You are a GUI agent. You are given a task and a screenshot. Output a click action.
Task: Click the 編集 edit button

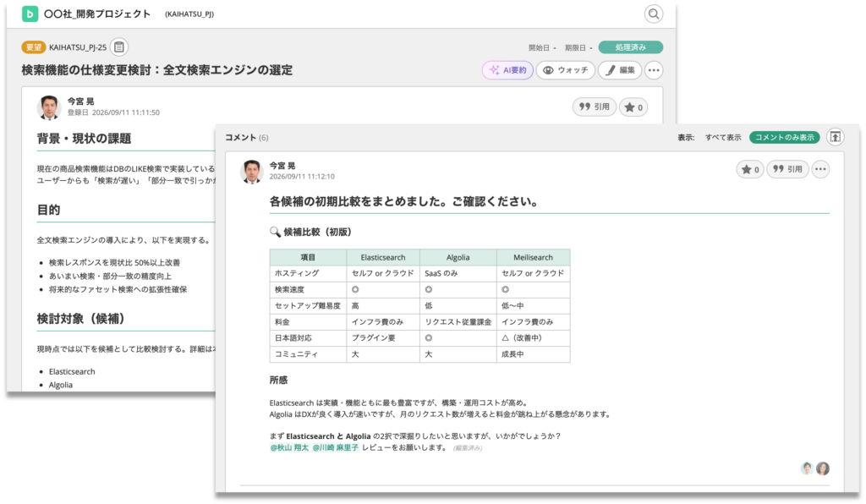pyautogui.click(x=620, y=70)
